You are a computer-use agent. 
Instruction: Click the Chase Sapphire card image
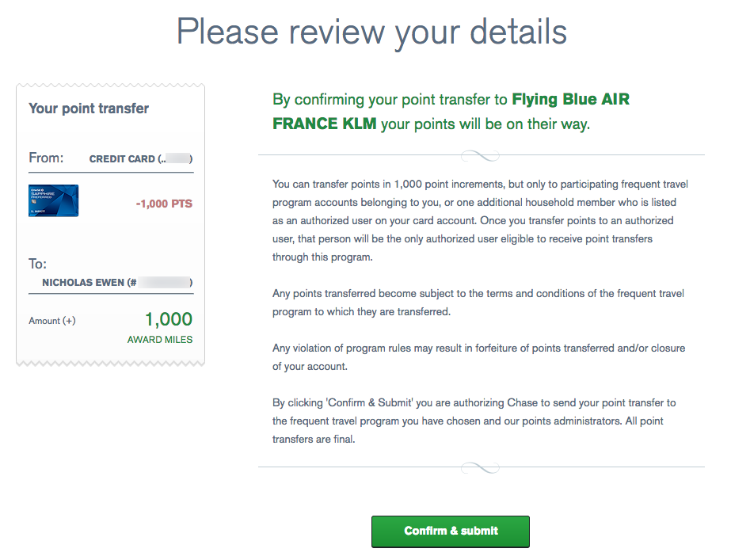[x=53, y=201]
